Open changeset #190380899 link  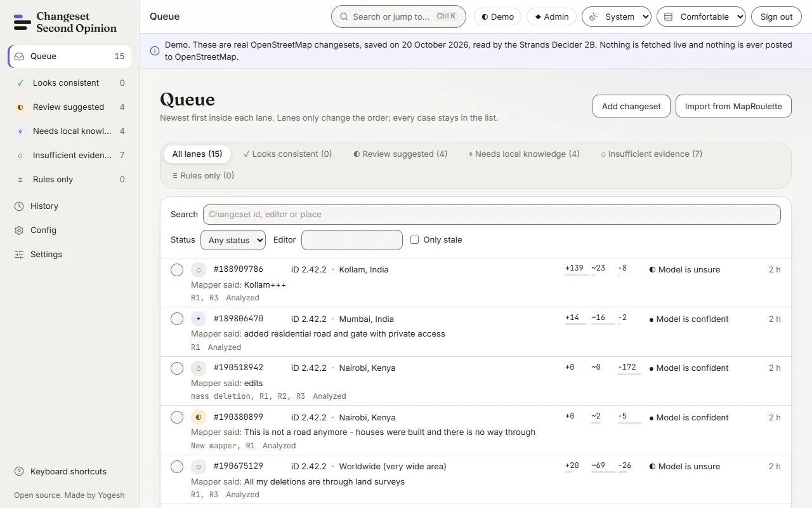(239, 417)
